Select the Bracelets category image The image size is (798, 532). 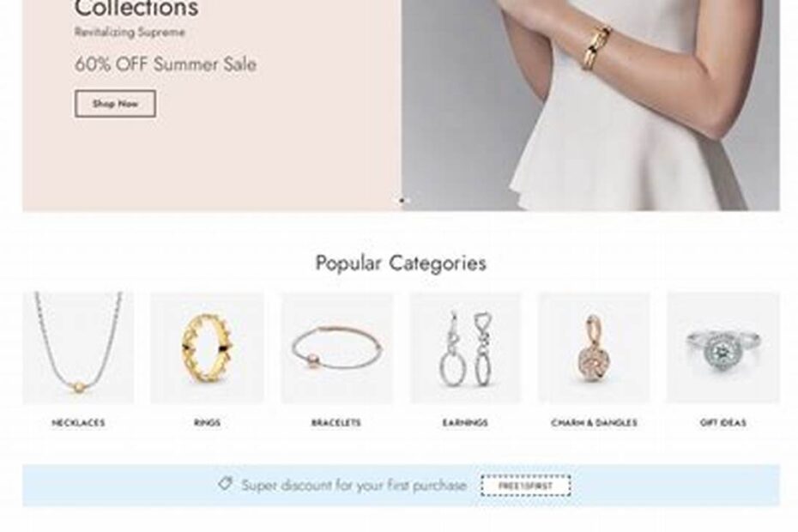(336, 348)
